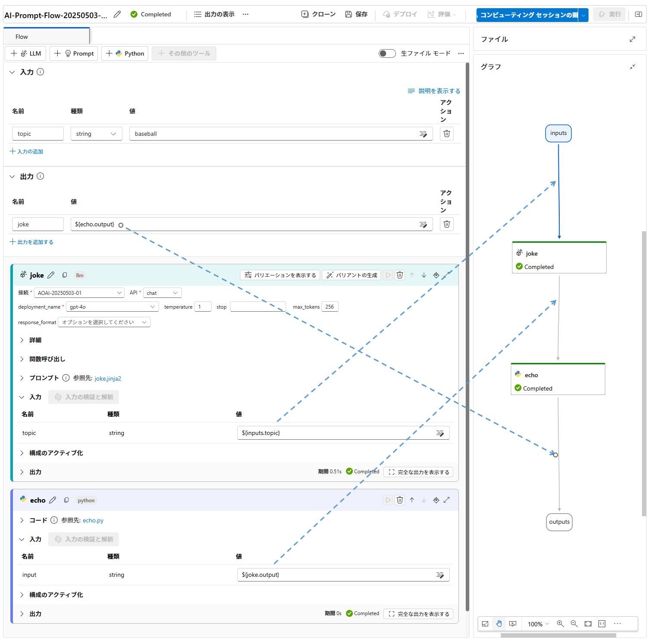Locate the joke node via its target icon
This screenshot has width=651, height=644.
pyautogui.click(x=436, y=275)
